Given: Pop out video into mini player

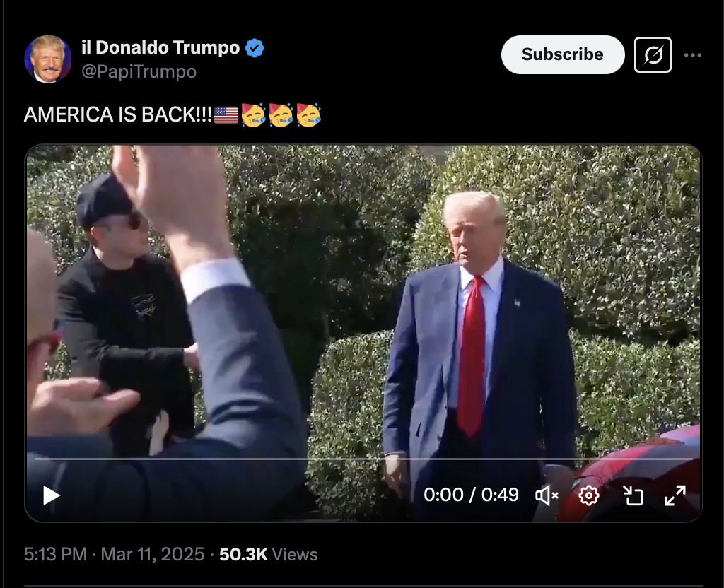Looking at the screenshot, I should pyautogui.click(x=633, y=495).
